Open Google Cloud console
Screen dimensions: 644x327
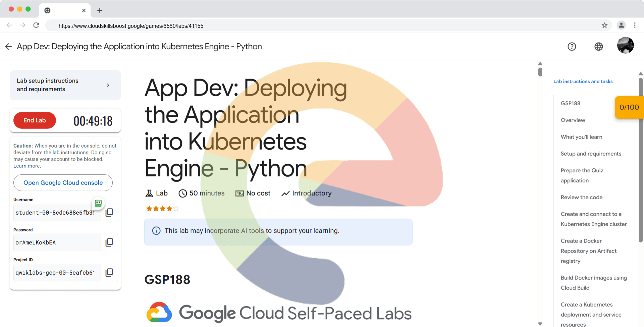coord(63,183)
